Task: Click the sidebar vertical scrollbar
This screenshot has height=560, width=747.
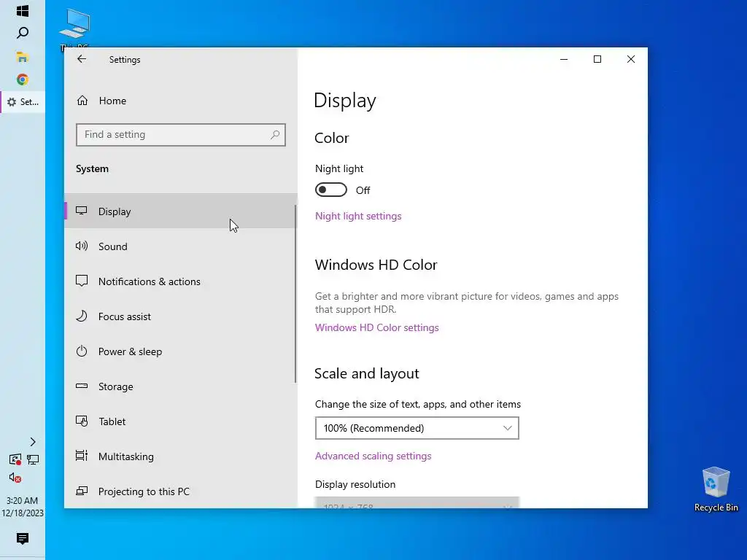Action: pos(295,294)
